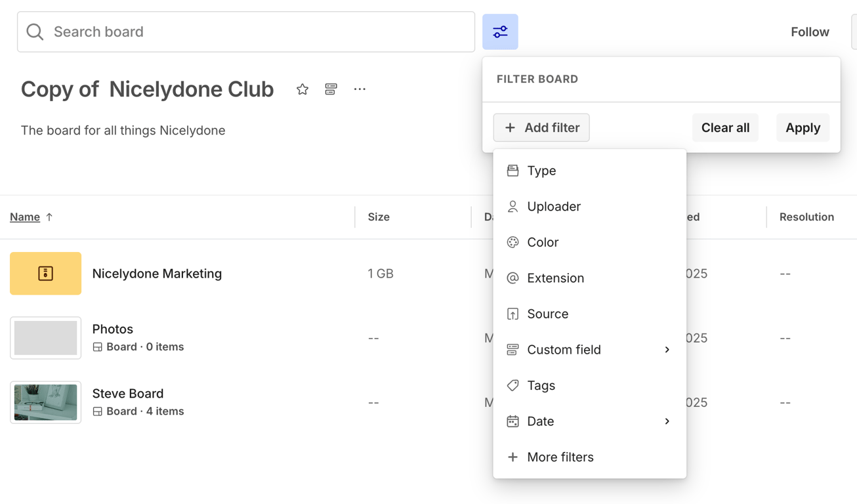857x504 pixels.
Task: Click the Resolution column header
Action: [x=806, y=217]
